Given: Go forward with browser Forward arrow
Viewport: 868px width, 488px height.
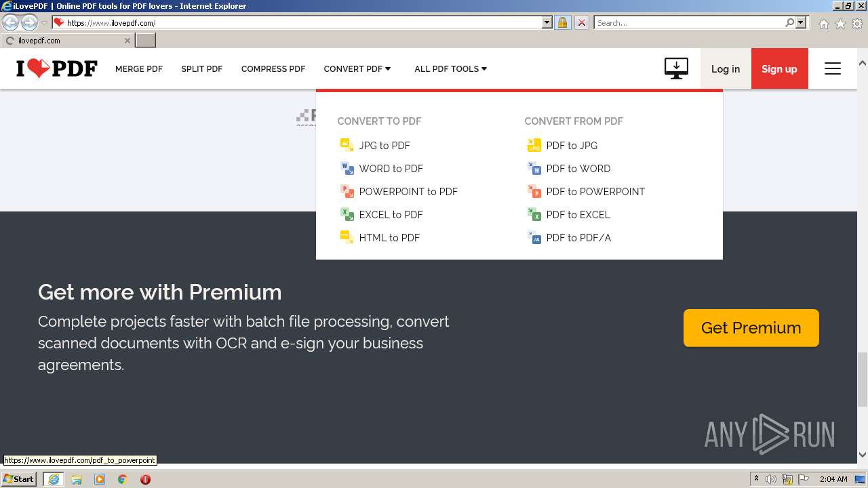Looking at the screenshot, I should pyautogui.click(x=29, y=22).
